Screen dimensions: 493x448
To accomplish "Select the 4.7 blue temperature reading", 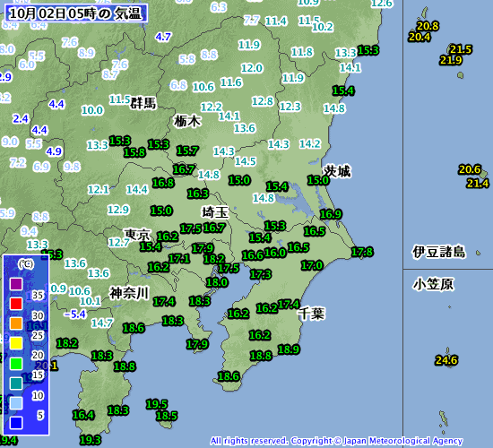I will (163, 37).
